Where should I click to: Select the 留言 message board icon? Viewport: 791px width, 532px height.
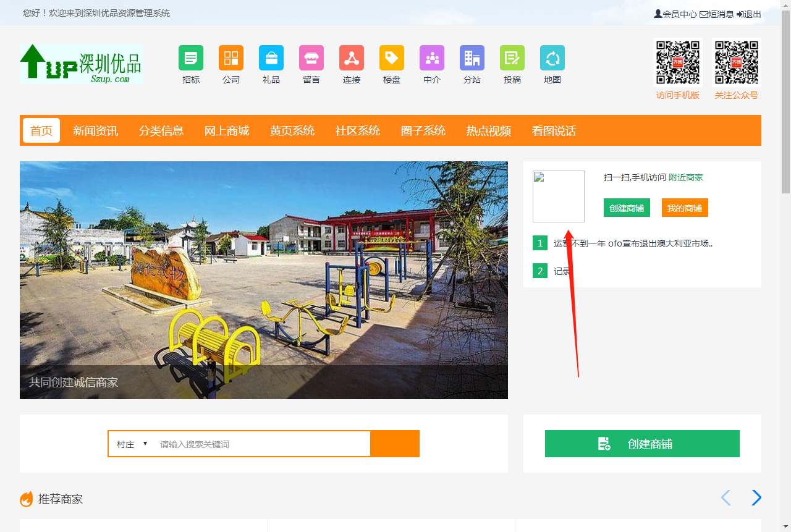tap(311, 58)
